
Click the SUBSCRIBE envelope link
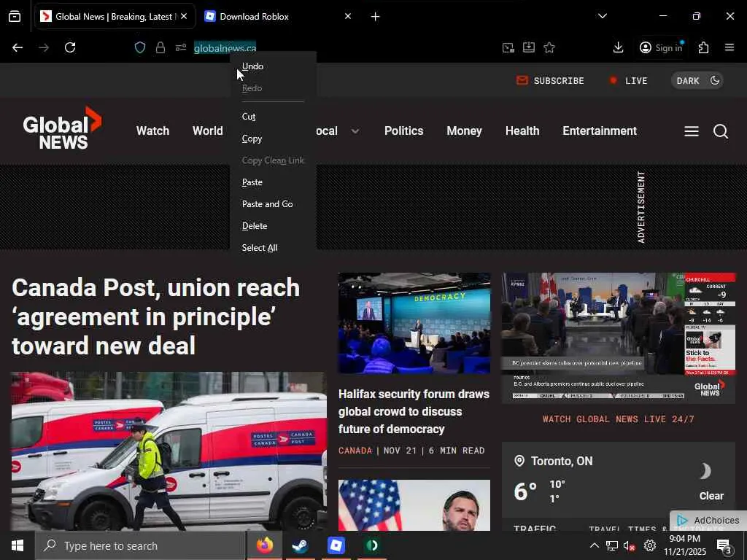550,80
